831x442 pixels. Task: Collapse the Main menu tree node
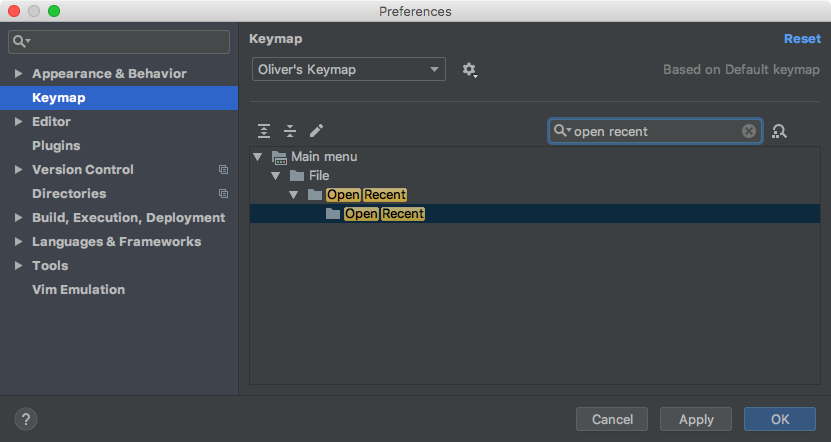258,157
